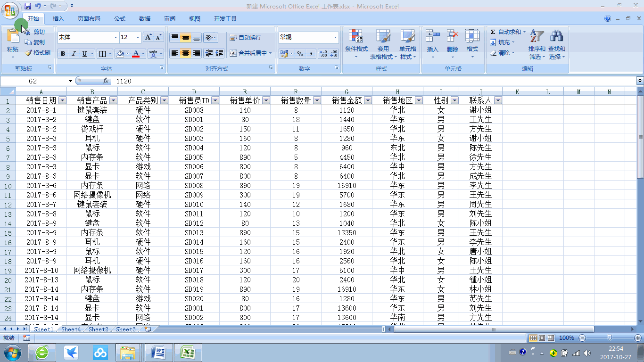Image resolution: width=644 pixels, height=362 pixels.
Task: Open the Sheet2 worksheet tab
Action: (x=98, y=329)
